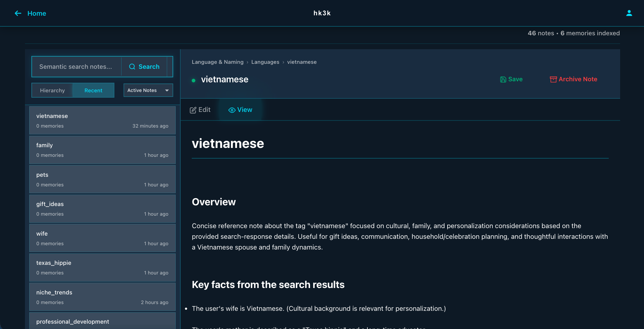Click the eye View icon

pos(232,110)
